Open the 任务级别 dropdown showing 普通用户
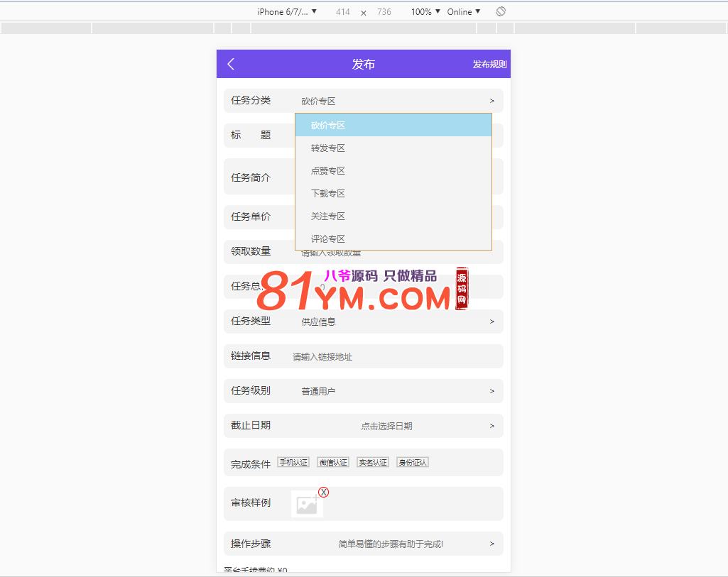The width and height of the screenshot is (728, 577). (364, 391)
